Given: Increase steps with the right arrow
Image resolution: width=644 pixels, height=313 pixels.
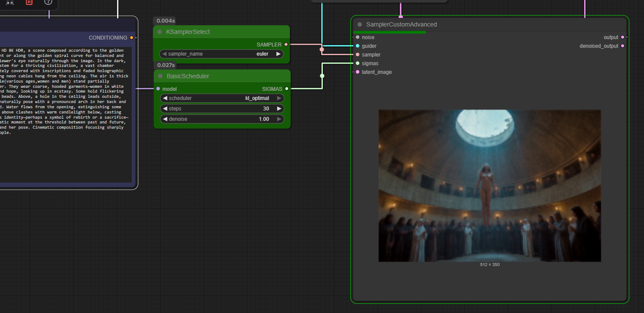Looking at the screenshot, I should click(x=279, y=109).
